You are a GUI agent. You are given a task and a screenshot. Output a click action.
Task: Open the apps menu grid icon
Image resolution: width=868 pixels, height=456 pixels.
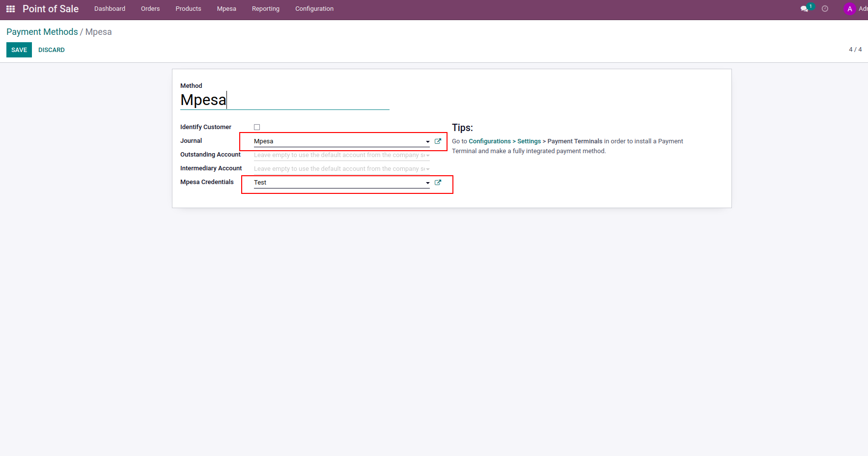pyautogui.click(x=10, y=8)
